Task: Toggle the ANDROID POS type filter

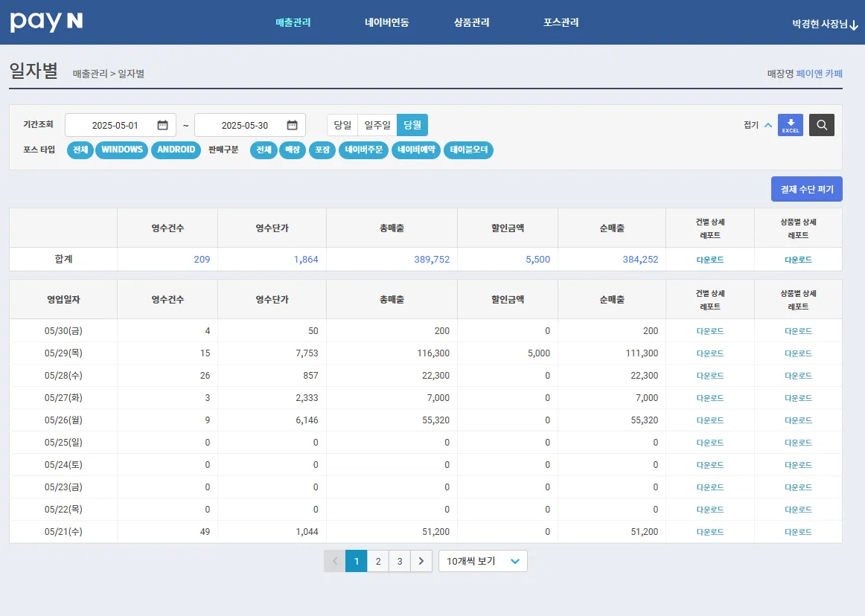Action: [176, 150]
